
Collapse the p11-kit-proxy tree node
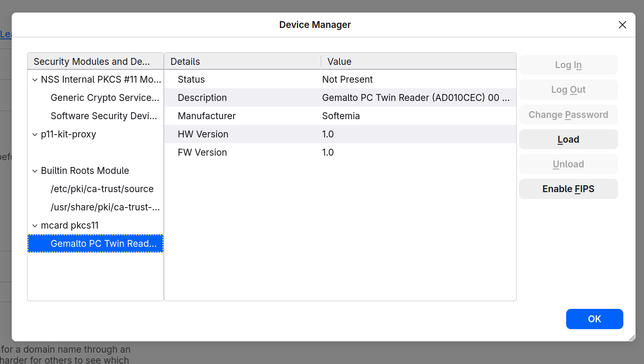pos(35,135)
